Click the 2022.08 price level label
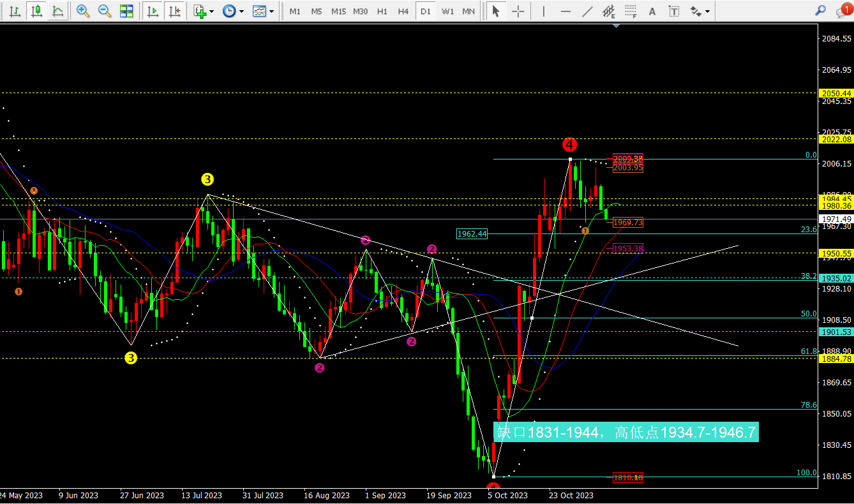Screen dimensions: 854x504 [x=835, y=139]
